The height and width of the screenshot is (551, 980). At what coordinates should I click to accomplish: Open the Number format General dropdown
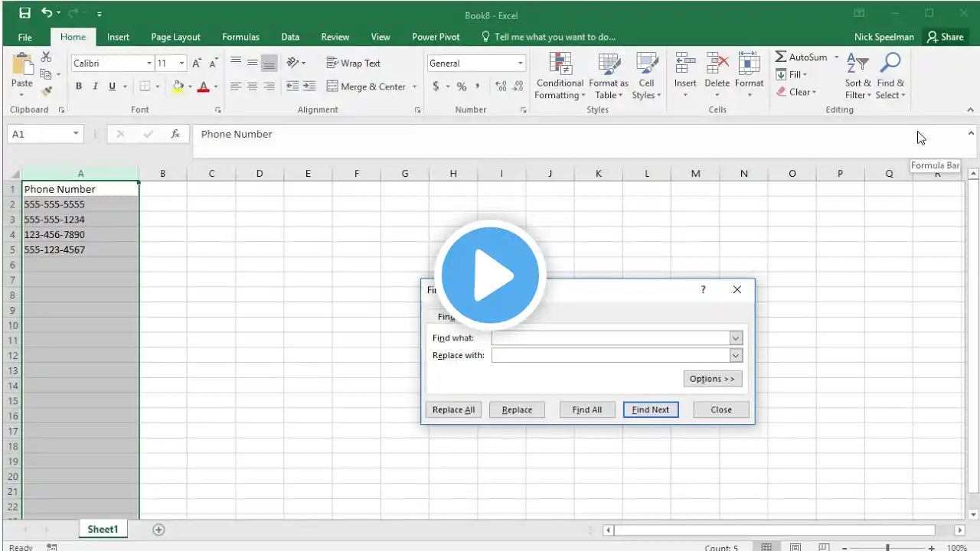pyautogui.click(x=521, y=64)
